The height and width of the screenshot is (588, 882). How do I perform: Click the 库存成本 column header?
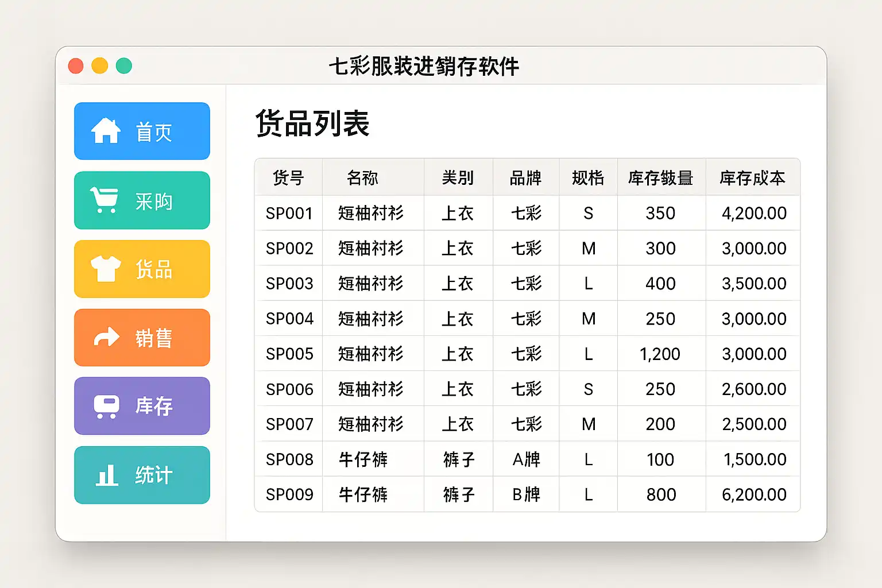pyautogui.click(x=752, y=178)
